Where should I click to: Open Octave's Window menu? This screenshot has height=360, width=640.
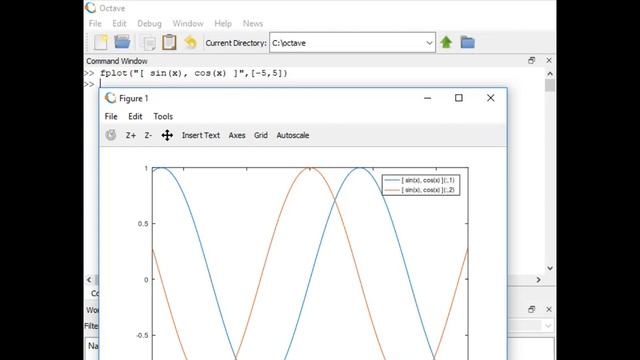(188, 24)
